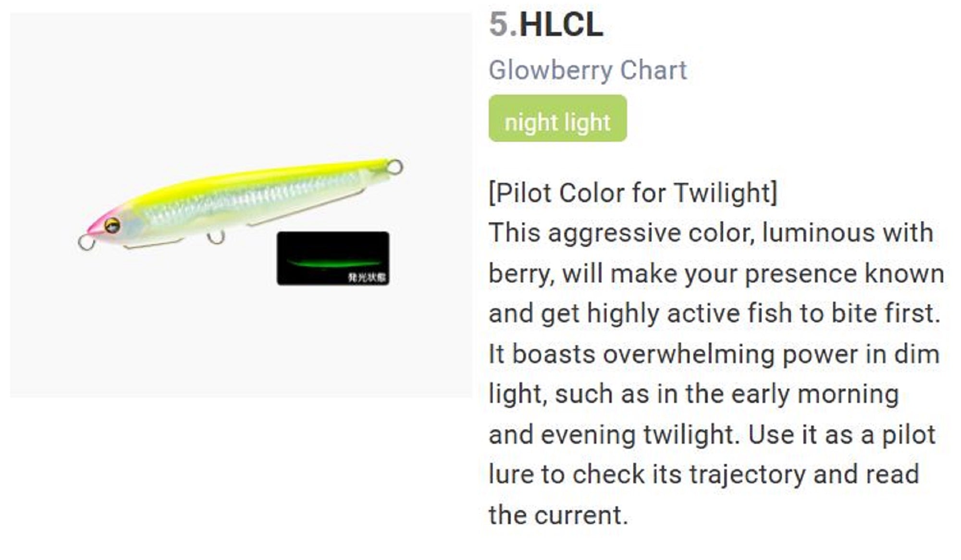Click the night light badge
The image size is (961, 560).
click(x=557, y=119)
